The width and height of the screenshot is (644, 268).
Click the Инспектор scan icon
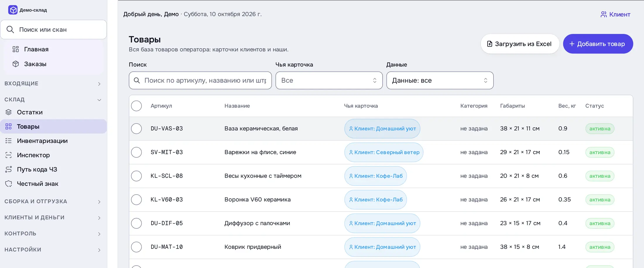click(x=8, y=155)
